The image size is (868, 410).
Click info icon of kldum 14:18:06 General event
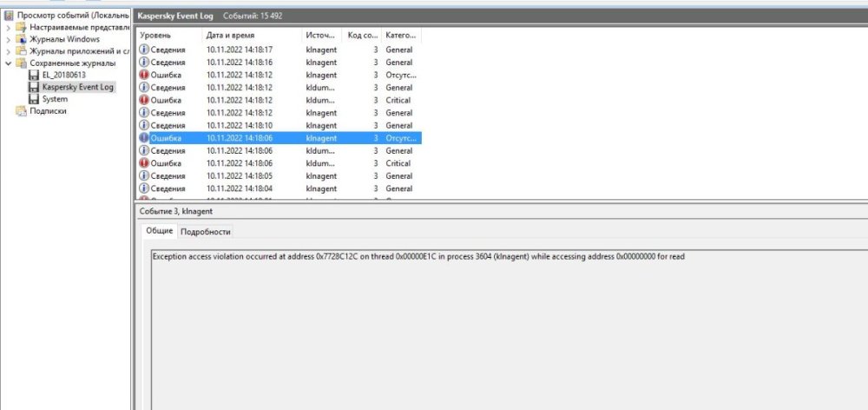pos(144,150)
